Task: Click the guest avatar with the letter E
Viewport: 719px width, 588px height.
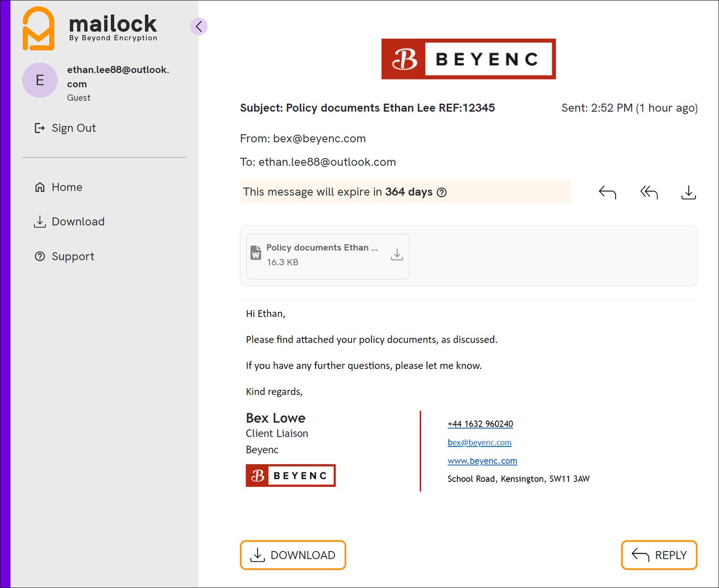Action: click(40, 80)
